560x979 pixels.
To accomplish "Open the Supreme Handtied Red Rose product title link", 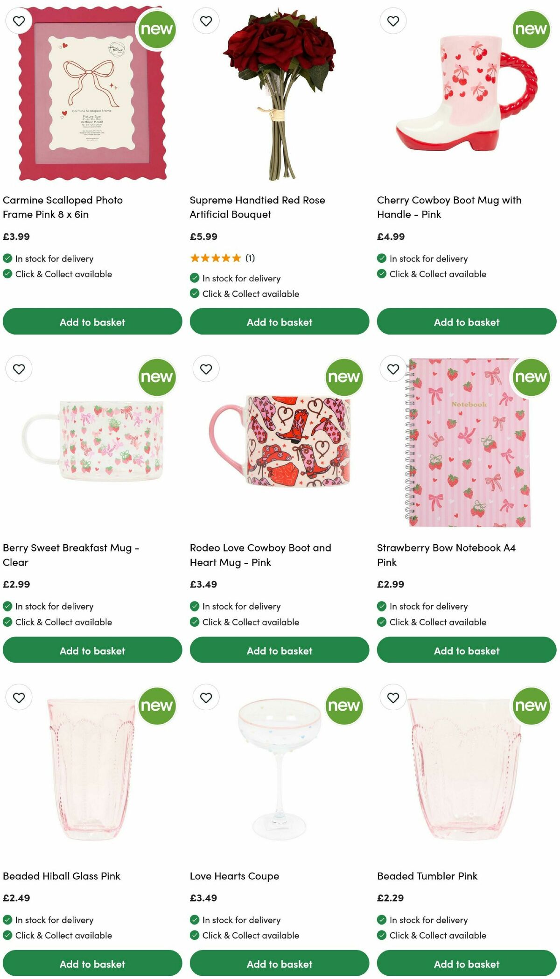I will [x=257, y=207].
